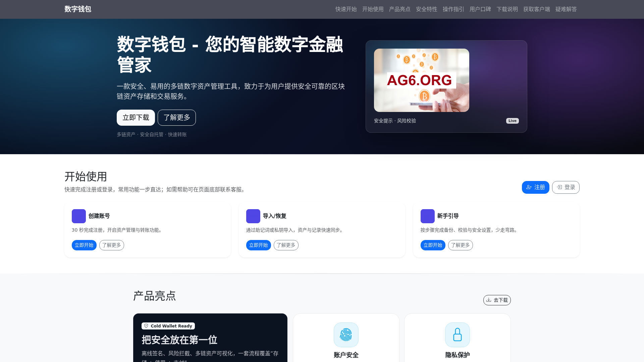644x362 pixels.
Task: Go to 开始使用 nav item
Action: pyautogui.click(x=373, y=9)
